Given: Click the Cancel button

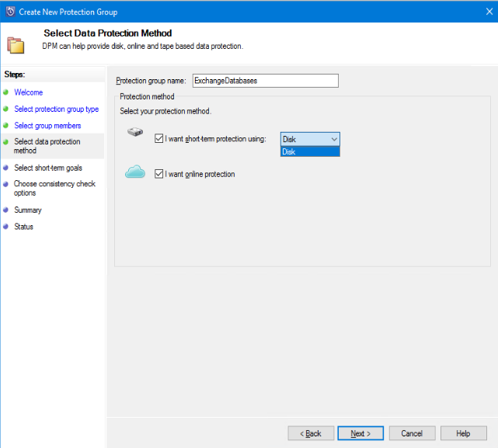Looking at the screenshot, I should click(412, 433).
